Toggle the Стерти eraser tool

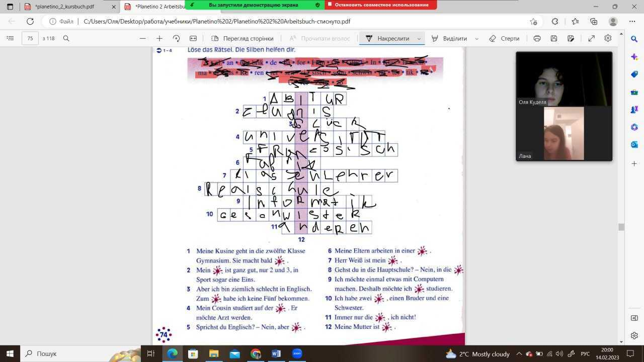(504, 38)
